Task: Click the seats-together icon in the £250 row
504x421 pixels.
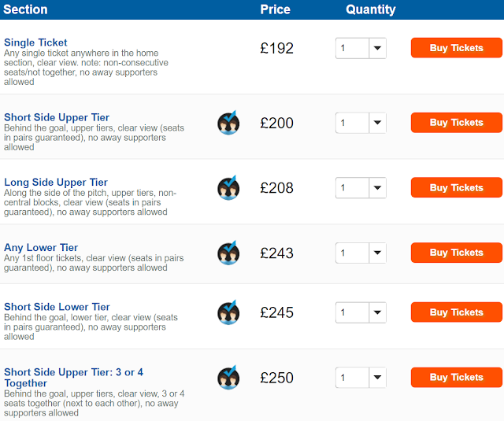Action: 228,378
